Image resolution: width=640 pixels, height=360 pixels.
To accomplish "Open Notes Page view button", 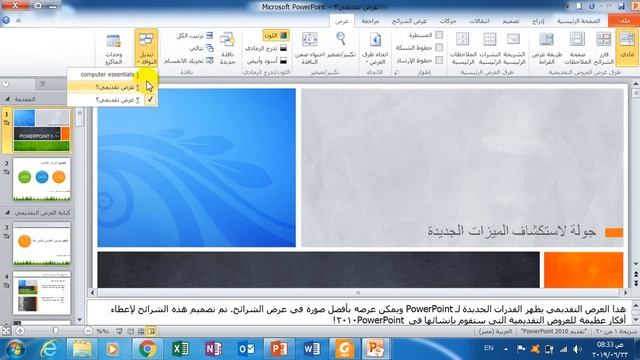I will (x=578, y=48).
